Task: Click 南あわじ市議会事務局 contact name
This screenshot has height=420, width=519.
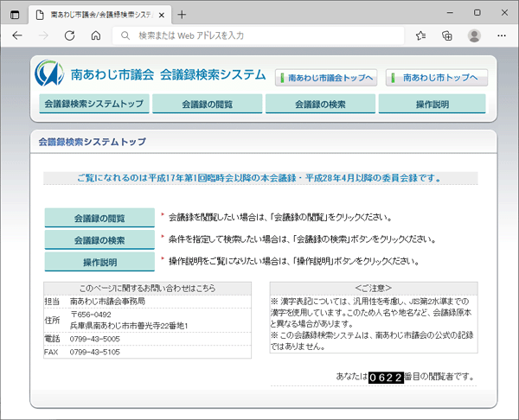Action: (107, 302)
